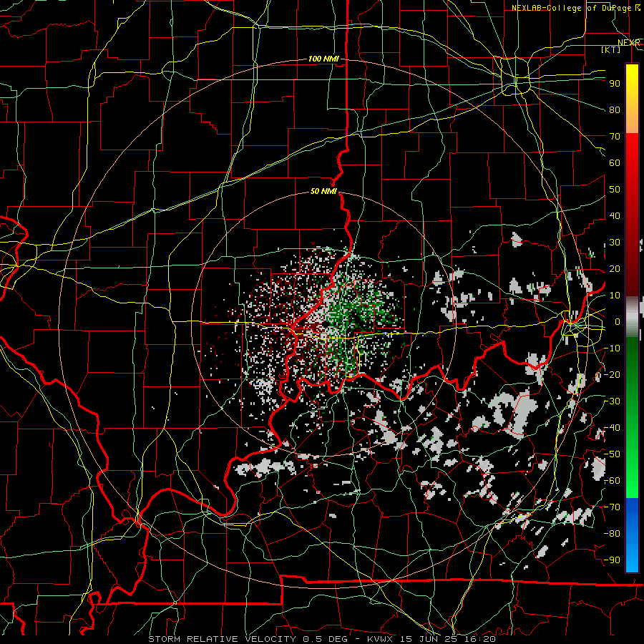Click the "100 NMI" range ring label

[x=323, y=59]
